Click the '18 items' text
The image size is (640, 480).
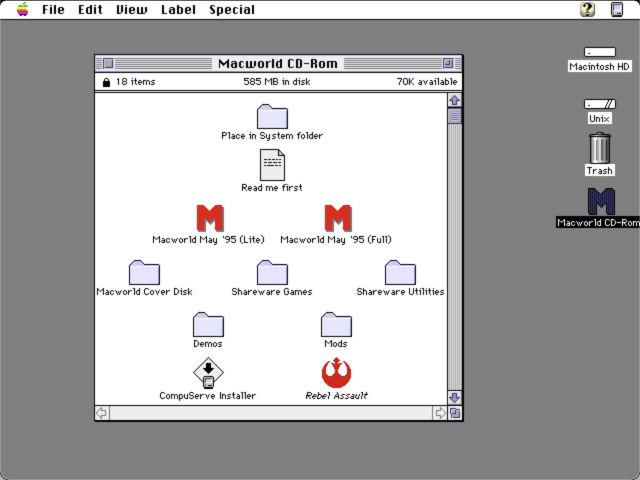136,82
